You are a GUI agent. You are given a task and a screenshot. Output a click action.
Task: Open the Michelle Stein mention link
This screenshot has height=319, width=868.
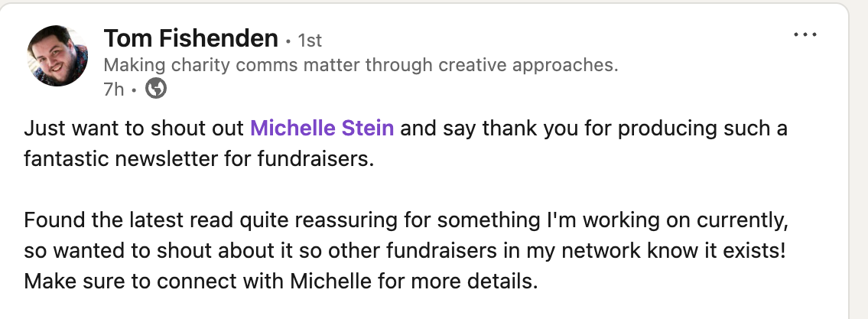click(x=322, y=128)
